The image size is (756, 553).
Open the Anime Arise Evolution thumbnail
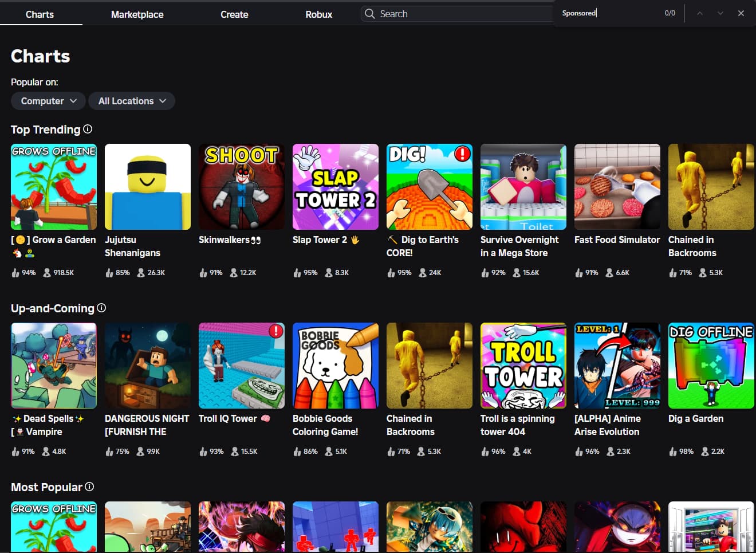[617, 366]
